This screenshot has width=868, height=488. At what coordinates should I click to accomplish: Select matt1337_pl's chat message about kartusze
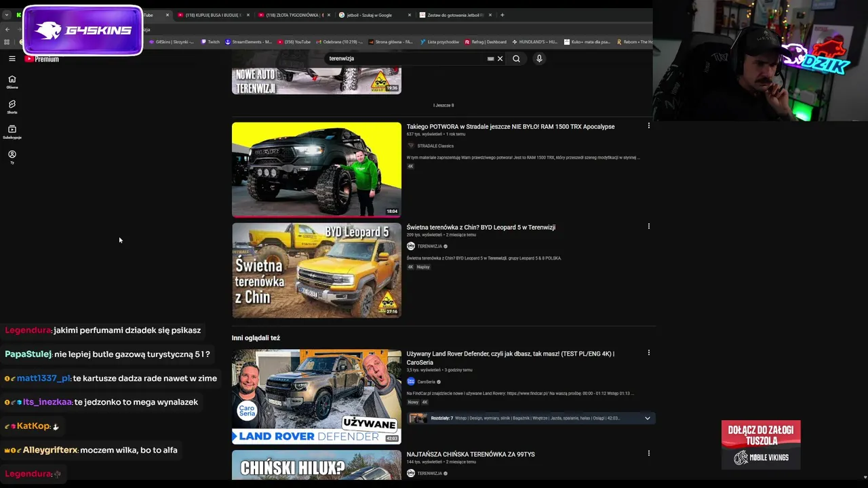point(111,378)
